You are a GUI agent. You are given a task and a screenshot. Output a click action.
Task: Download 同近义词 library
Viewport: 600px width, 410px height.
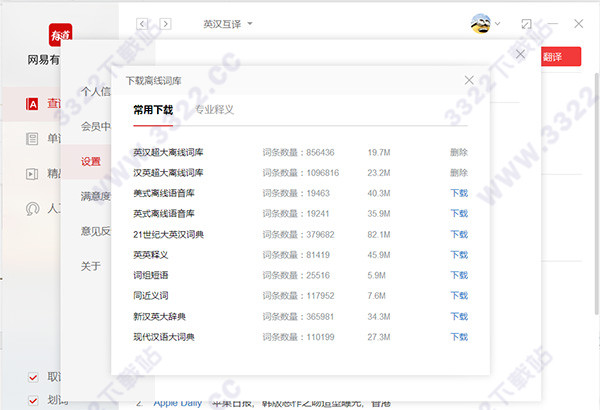click(459, 296)
